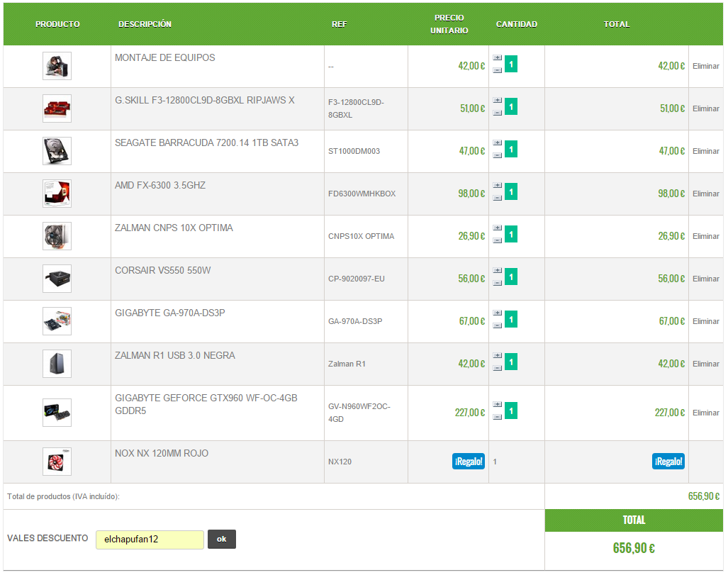
Task: Decrease quantity of SEAGATE BARRACUDA
Action: tap(497, 155)
